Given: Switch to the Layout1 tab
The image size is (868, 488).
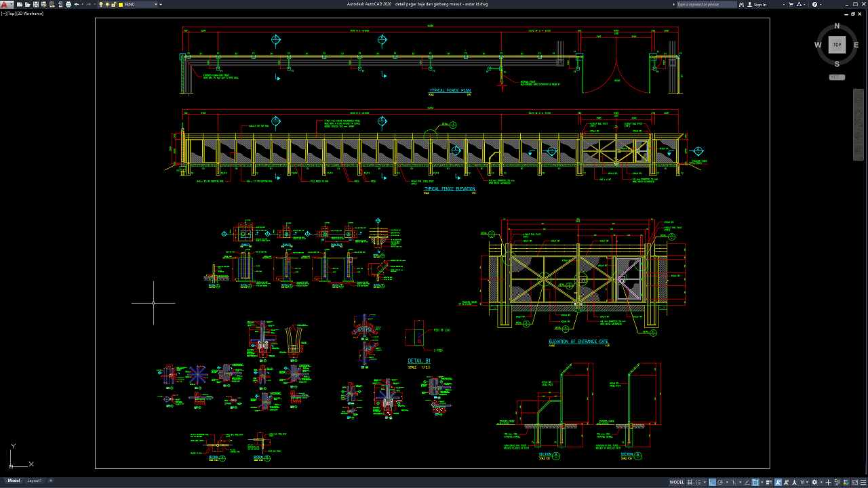Looking at the screenshot, I should click(x=34, y=481).
